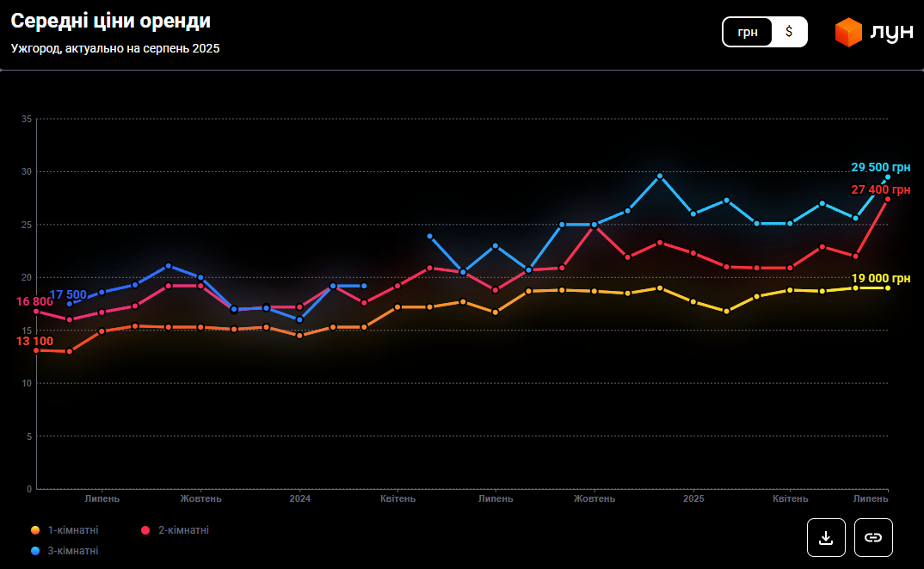Toggle 2-кімнатні series in legend
The image size is (924, 569).
click(x=183, y=530)
